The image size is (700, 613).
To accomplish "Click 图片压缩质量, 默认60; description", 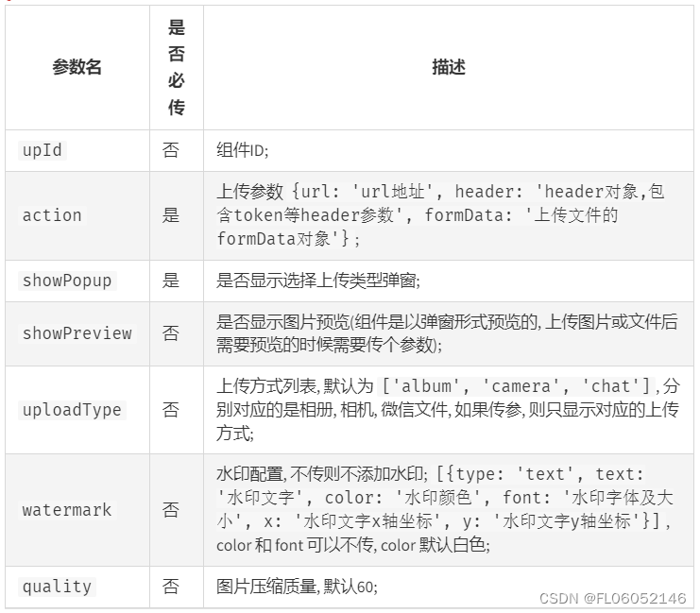I will pyautogui.click(x=297, y=587).
